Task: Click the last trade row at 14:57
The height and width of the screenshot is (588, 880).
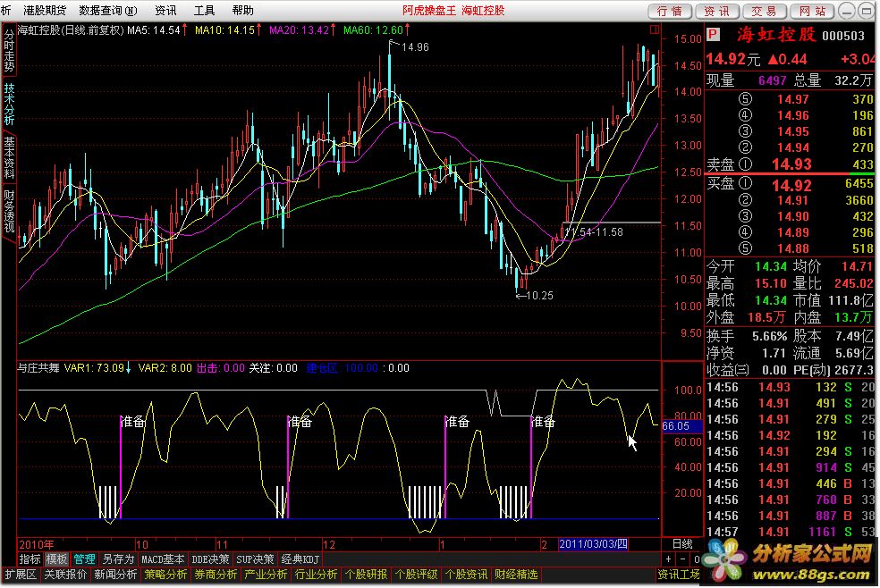Action: [x=791, y=531]
